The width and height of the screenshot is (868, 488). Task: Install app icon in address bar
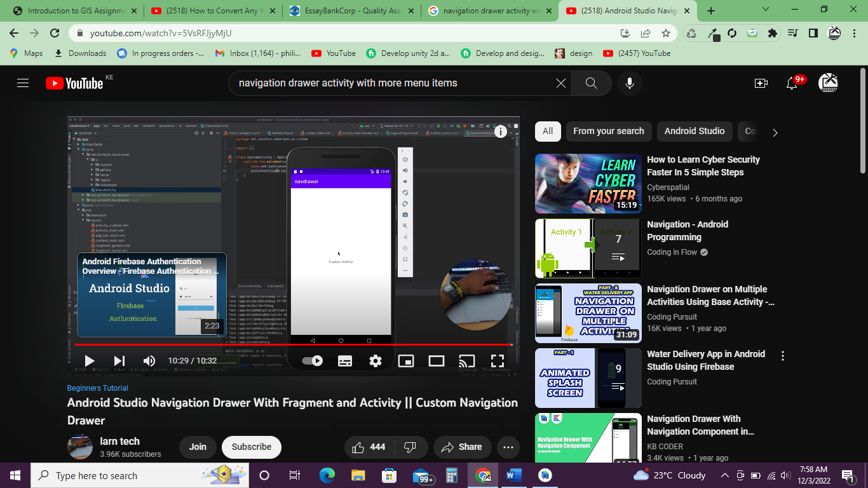[625, 33]
